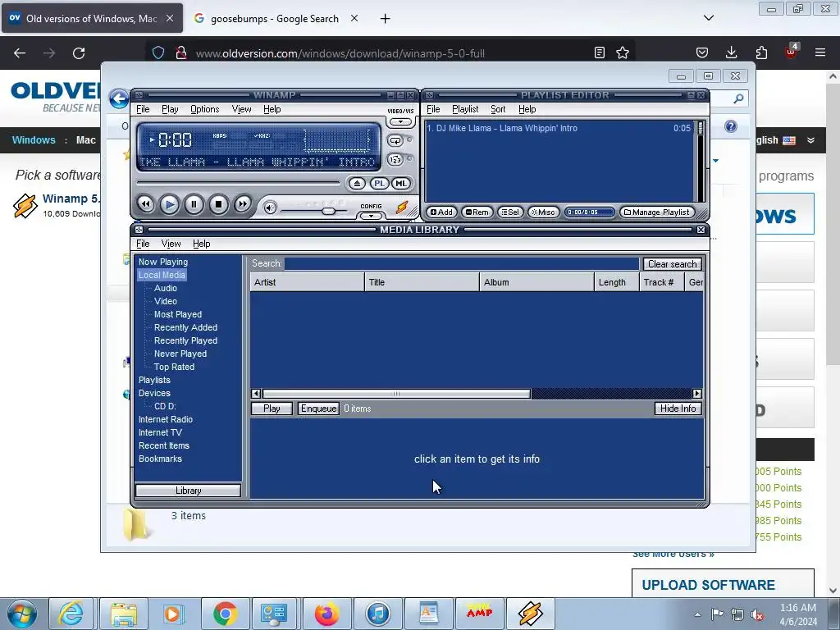Click the Winamp previous track button

145,204
